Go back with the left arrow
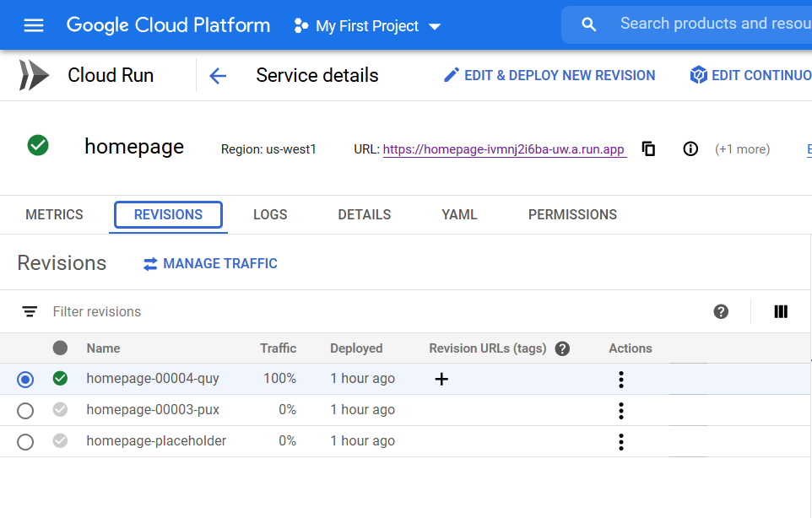This screenshot has width=812, height=518. pyautogui.click(x=218, y=76)
